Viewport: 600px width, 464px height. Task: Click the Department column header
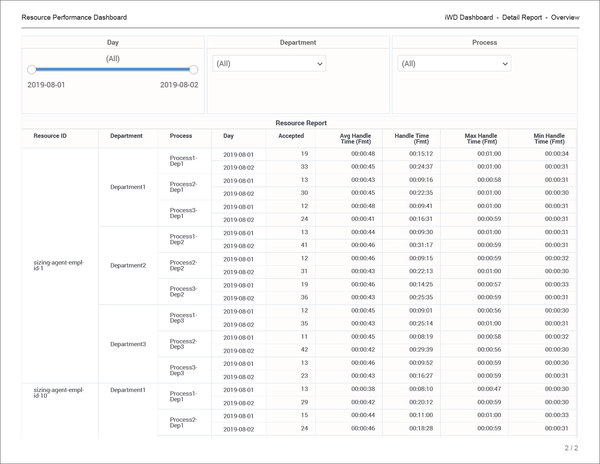click(126, 136)
